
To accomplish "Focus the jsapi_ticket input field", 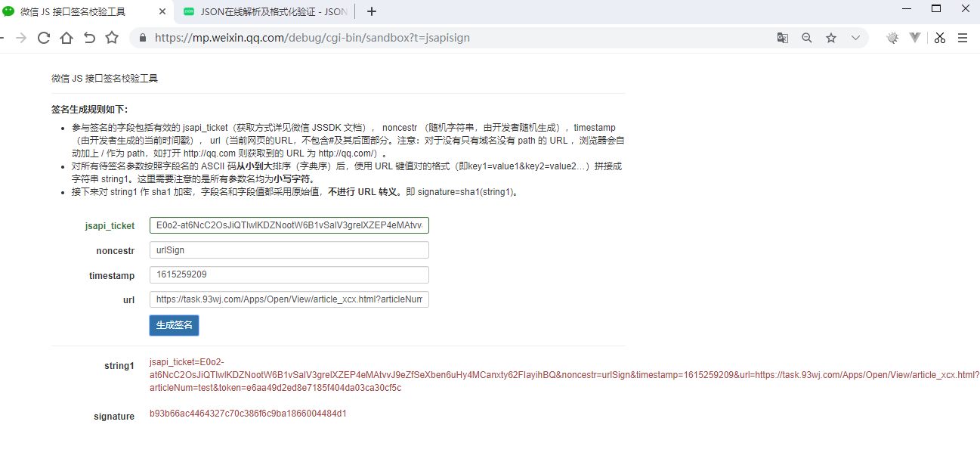I will click(289, 225).
